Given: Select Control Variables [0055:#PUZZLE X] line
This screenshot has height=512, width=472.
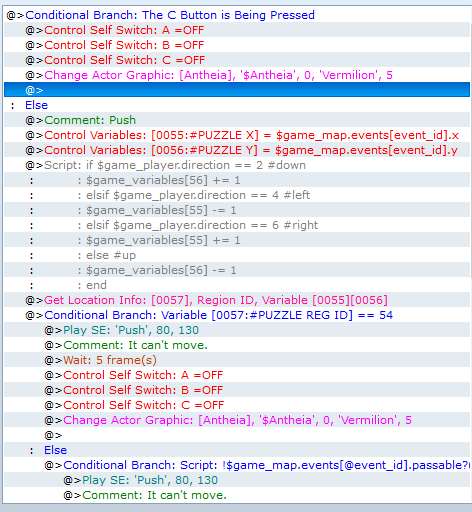Looking at the screenshot, I should point(237,135).
